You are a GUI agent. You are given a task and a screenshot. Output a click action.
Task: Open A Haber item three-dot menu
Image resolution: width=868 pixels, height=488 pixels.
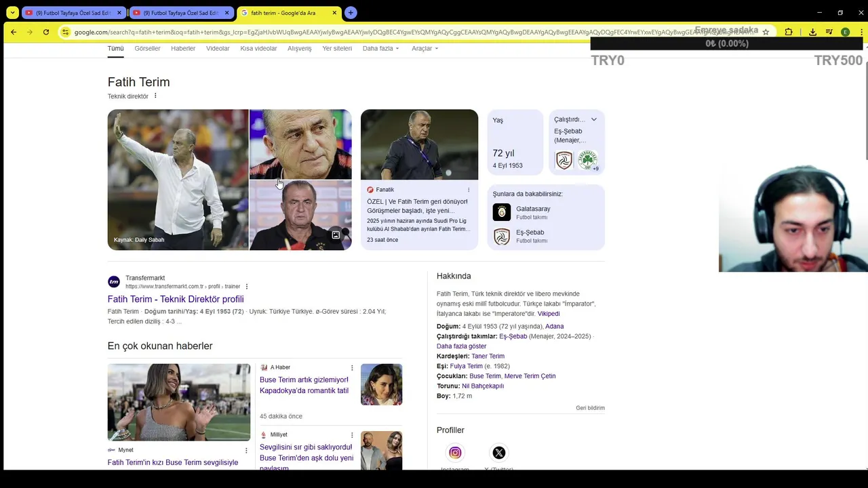[x=352, y=367]
